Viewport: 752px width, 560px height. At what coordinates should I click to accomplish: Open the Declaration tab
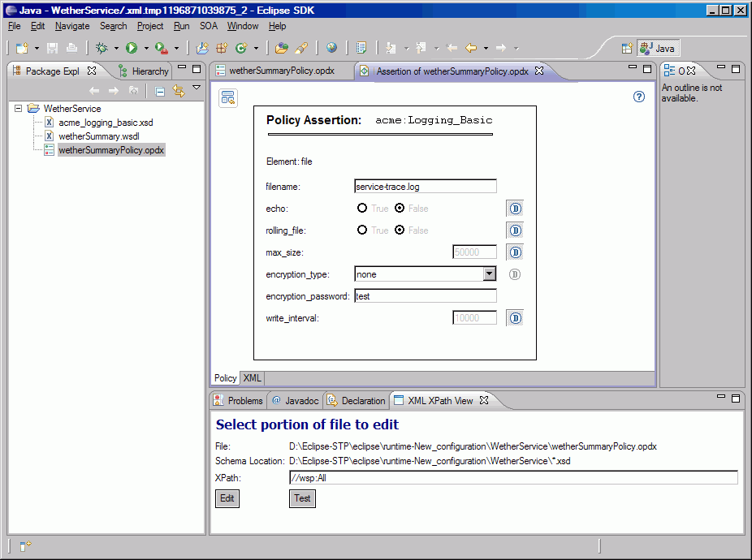(357, 400)
